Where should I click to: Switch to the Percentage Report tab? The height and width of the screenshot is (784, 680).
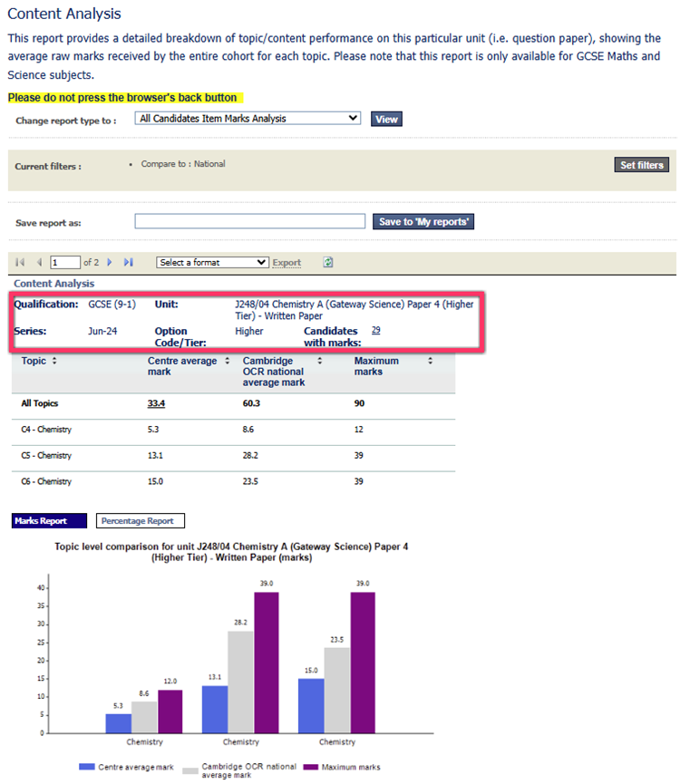click(140, 521)
